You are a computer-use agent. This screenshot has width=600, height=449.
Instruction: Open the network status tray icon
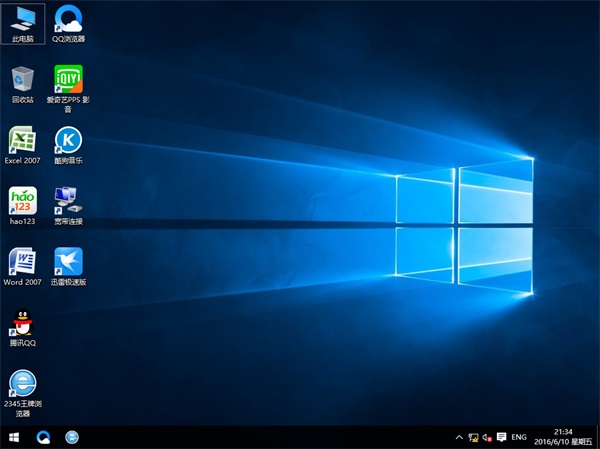(473, 437)
